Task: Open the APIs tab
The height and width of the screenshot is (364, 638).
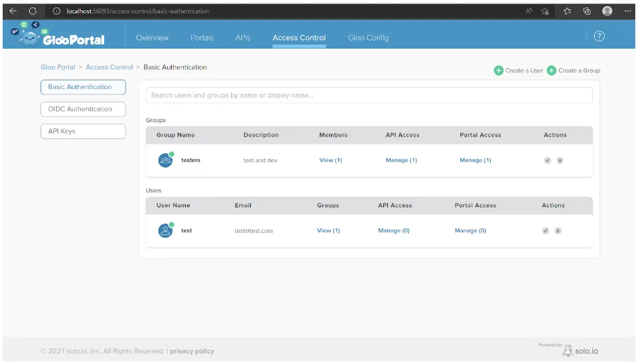Action: coord(243,37)
